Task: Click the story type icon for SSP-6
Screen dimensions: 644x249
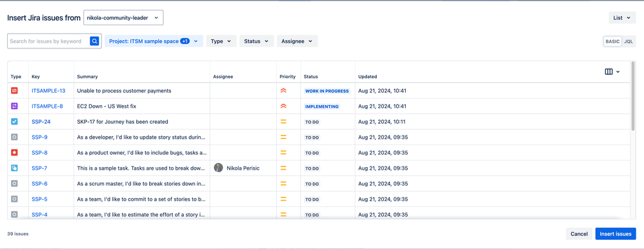Action: (14, 184)
